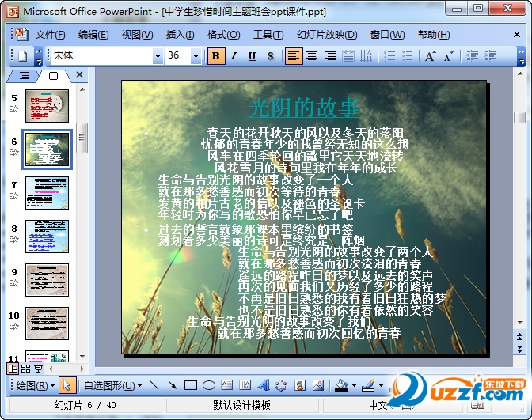Screen dimensions: 532x420
Task: Select the Line drawing tool
Action: [154, 385]
